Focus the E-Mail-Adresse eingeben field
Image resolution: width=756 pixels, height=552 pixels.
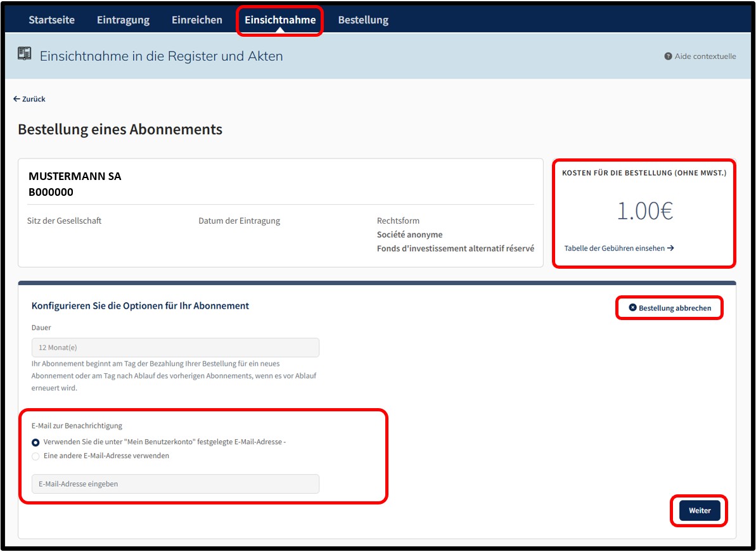[x=176, y=484]
